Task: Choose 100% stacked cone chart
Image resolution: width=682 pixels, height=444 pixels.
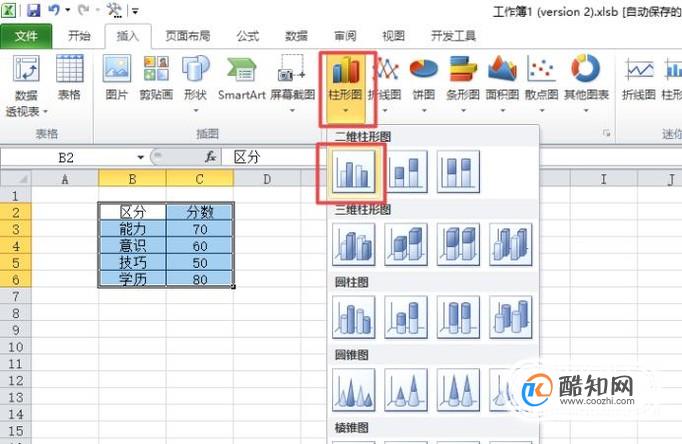Action: click(458, 390)
